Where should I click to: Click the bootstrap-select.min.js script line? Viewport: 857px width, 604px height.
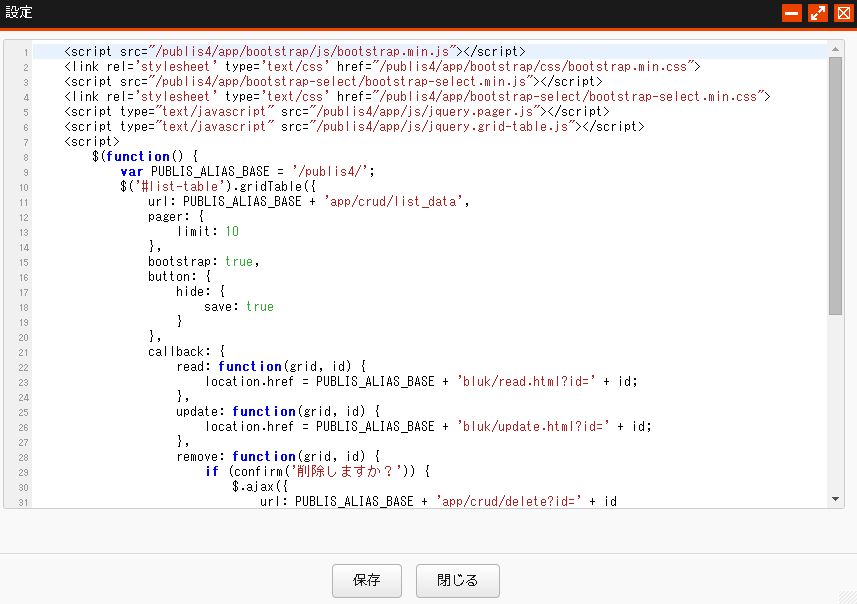click(333, 81)
